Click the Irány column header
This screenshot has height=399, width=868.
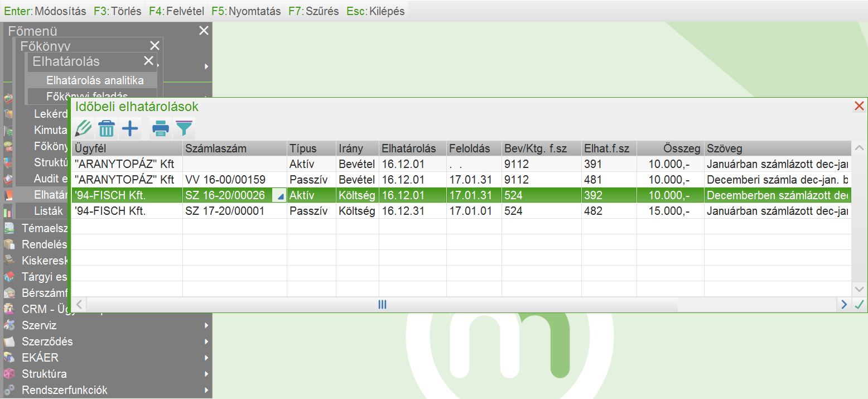[x=358, y=148]
